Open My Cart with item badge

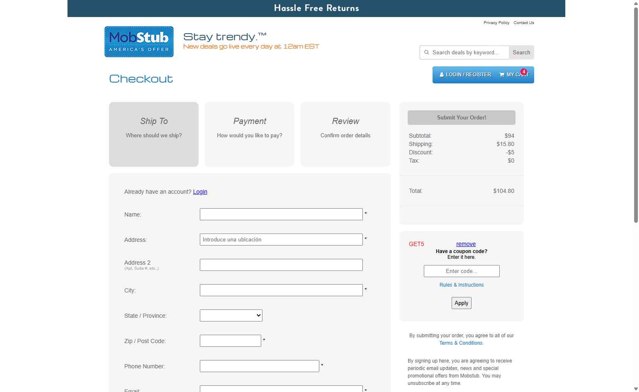[x=513, y=74]
